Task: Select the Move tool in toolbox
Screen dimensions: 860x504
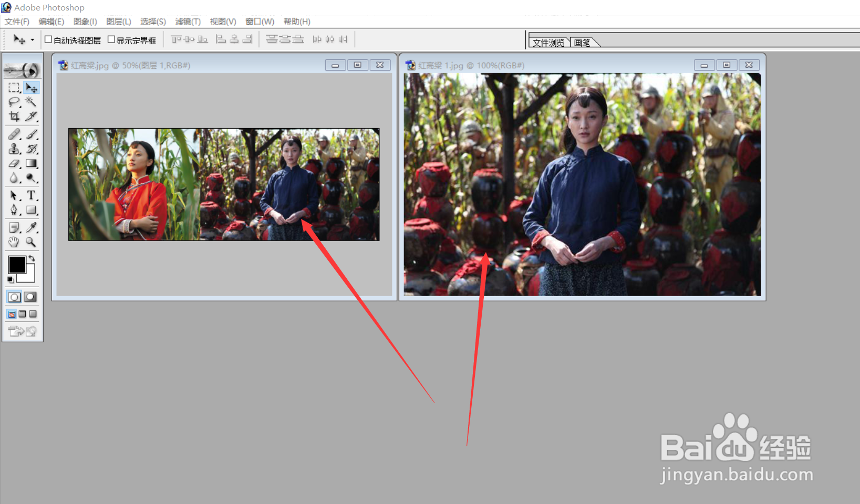Action: [x=32, y=87]
